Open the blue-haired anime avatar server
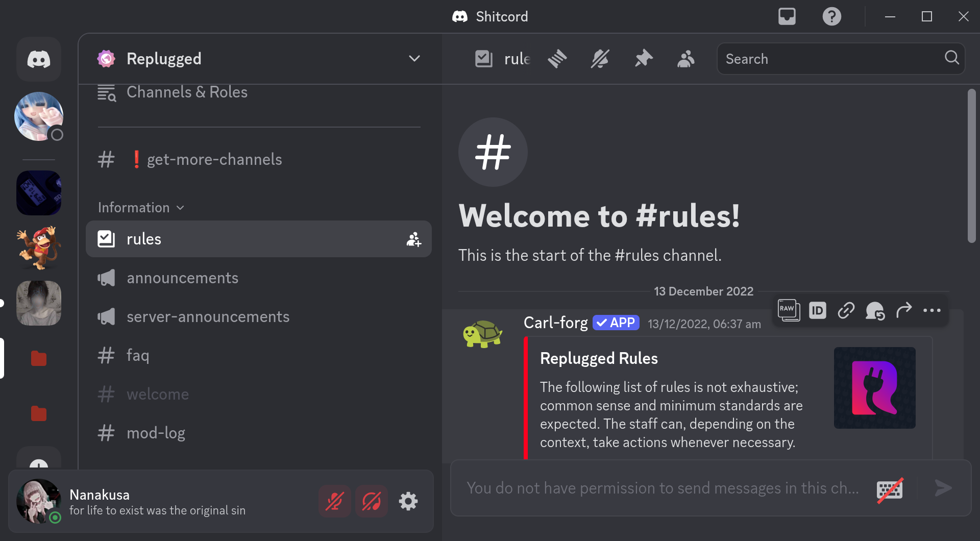This screenshot has width=980, height=541. coord(39,116)
